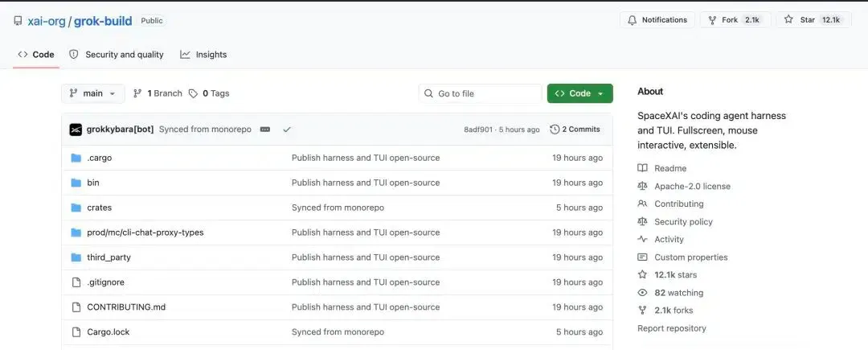Open the Security policy link
Screen dimensions: 868x350
(x=683, y=221)
